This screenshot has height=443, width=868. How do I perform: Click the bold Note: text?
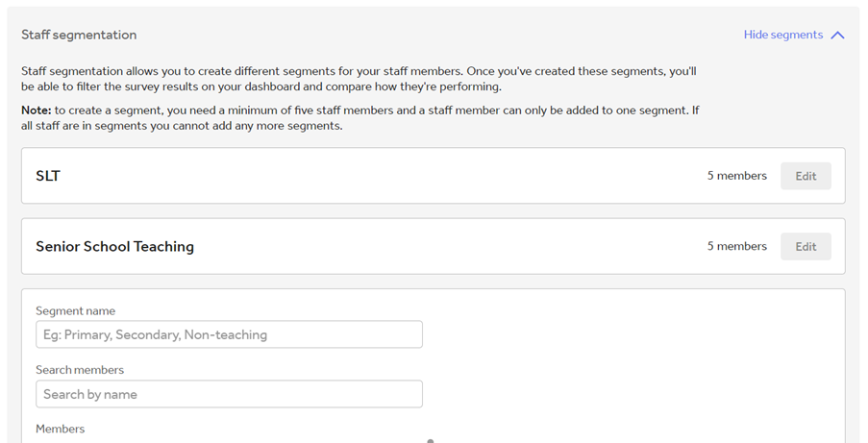(x=37, y=111)
